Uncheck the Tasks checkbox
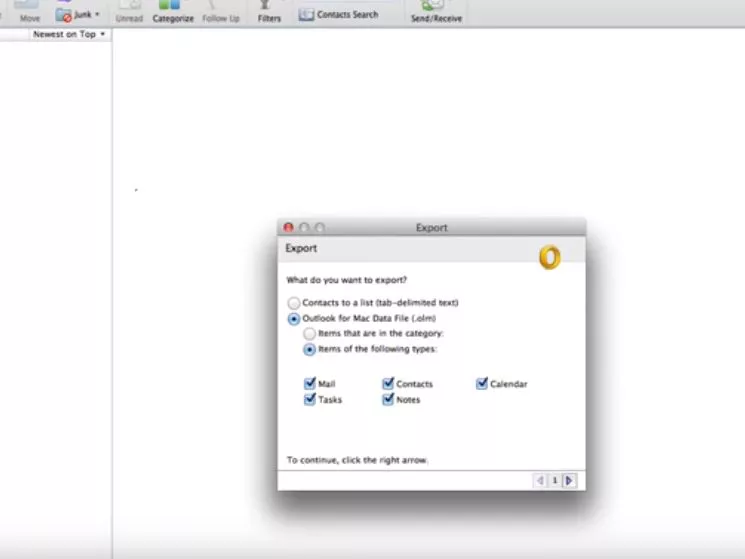 coord(310,399)
